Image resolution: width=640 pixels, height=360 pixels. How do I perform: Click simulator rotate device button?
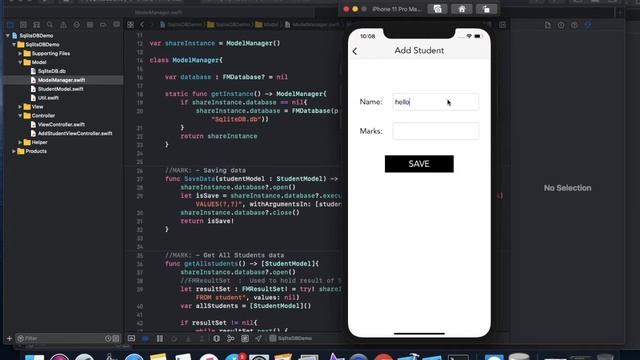486,9
